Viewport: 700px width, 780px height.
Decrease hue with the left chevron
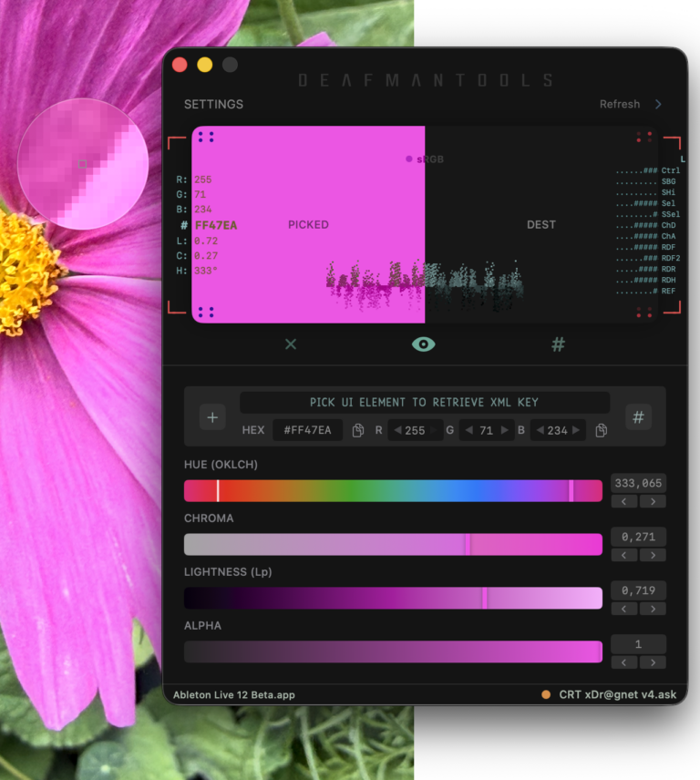[623, 501]
